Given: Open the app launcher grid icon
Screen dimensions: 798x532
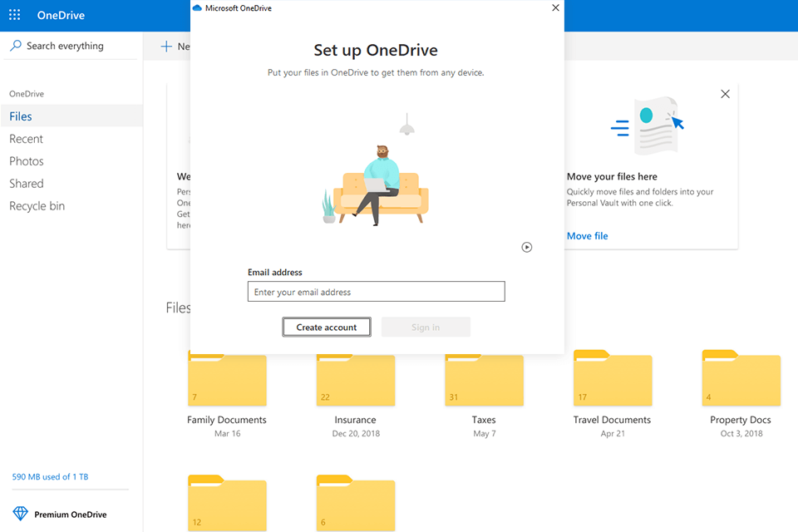Looking at the screenshot, I should (x=15, y=15).
